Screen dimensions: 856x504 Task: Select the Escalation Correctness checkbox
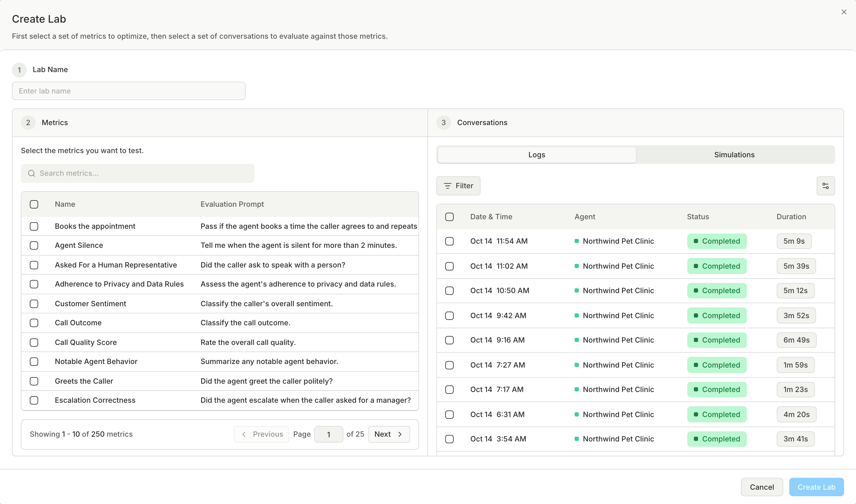pyautogui.click(x=34, y=400)
